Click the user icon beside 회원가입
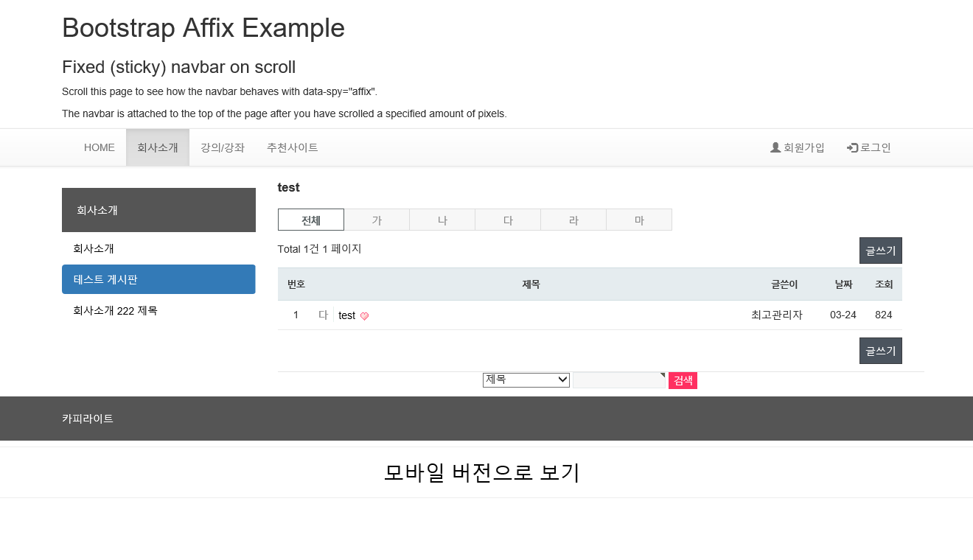Viewport: 973px width, 560px height. click(775, 147)
